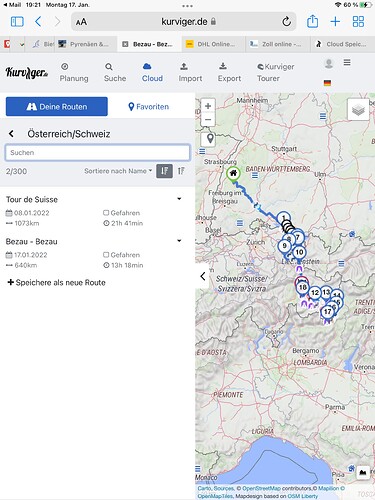Expand Tour de Suisse route options
Viewport: 375px width, 500px height.
tap(179, 199)
